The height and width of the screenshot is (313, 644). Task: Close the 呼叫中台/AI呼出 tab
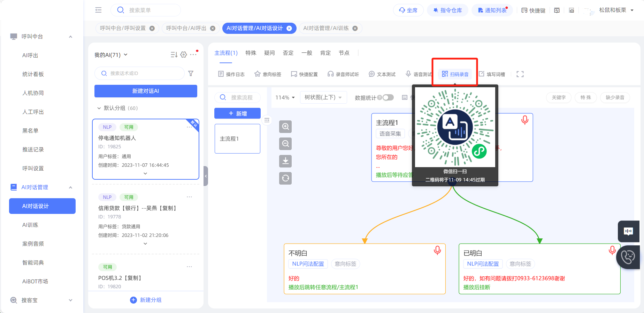click(x=213, y=28)
